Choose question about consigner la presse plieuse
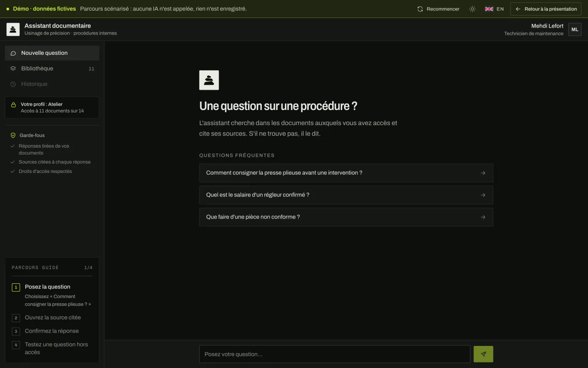Screen dimensions: 588x368 pyautogui.click(x=346, y=173)
